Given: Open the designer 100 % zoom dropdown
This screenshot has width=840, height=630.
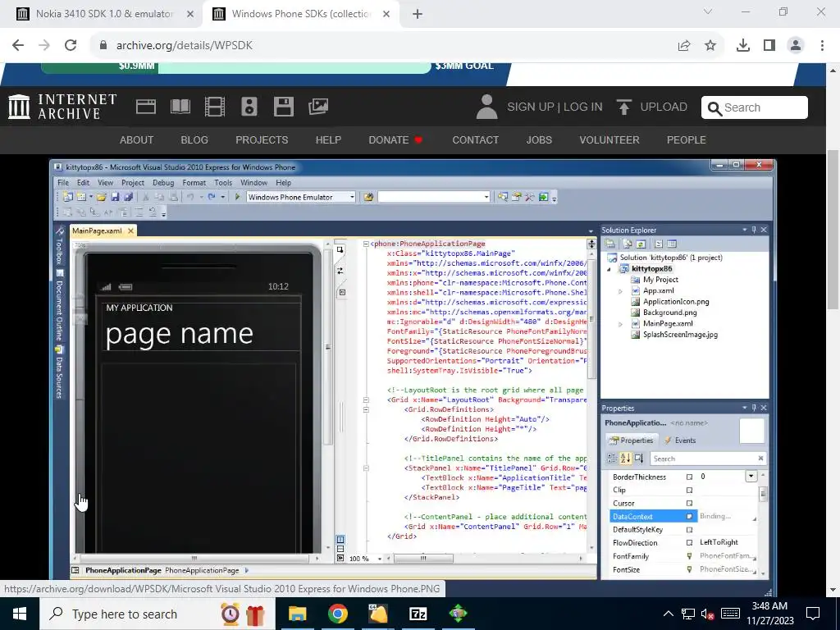Looking at the screenshot, I should coord(380,559).
